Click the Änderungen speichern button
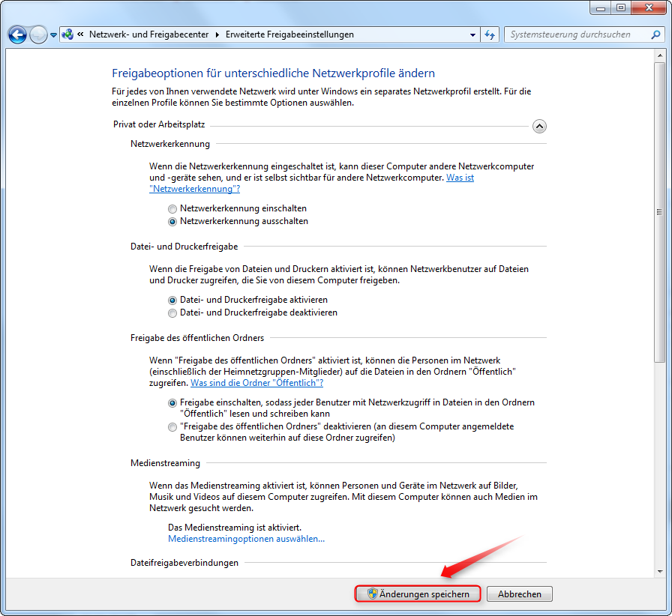Screen dimensions: 672x616 coord(417,594)
